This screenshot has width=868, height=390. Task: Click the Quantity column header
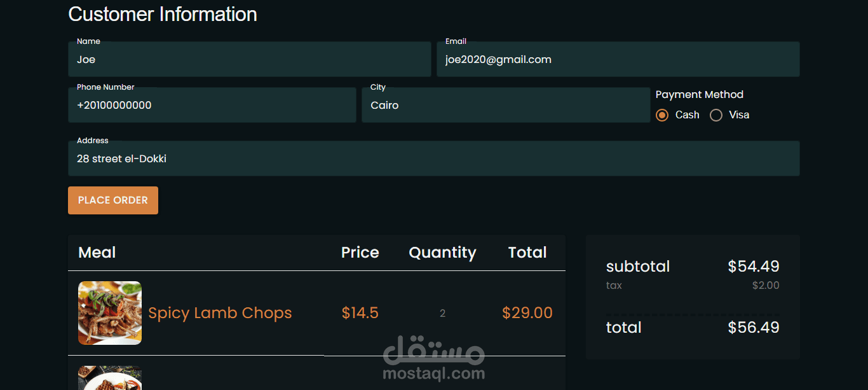tap(442, 253)
